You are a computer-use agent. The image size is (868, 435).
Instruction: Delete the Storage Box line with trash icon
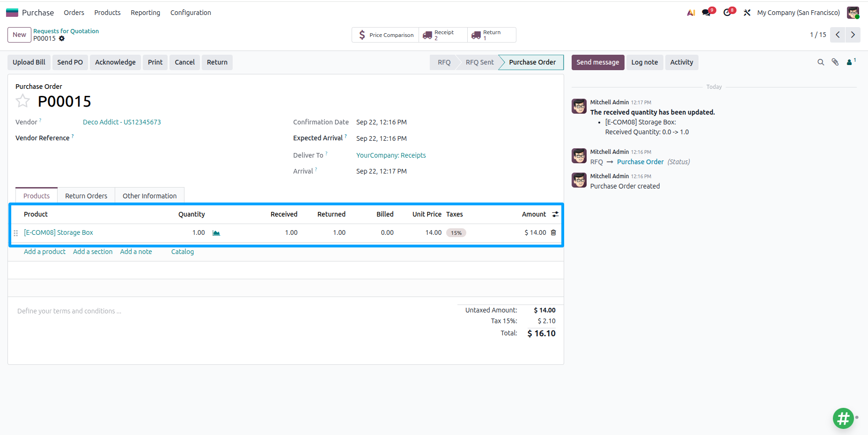[553, 232]
